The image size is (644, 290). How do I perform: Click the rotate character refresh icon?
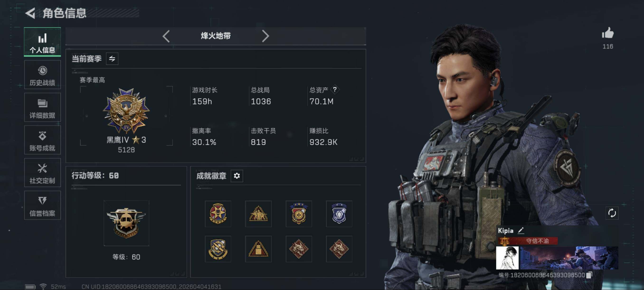click(612, 213)
